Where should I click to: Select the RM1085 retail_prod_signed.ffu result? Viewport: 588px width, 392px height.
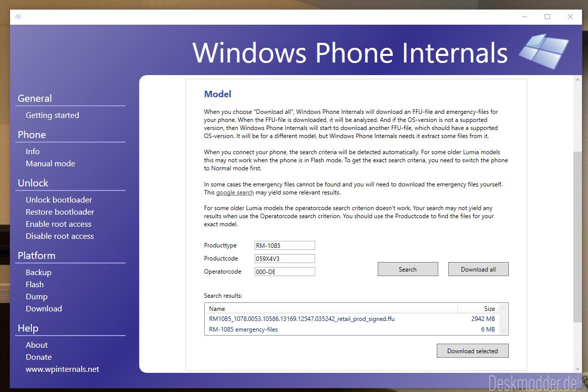pos(352,319)
